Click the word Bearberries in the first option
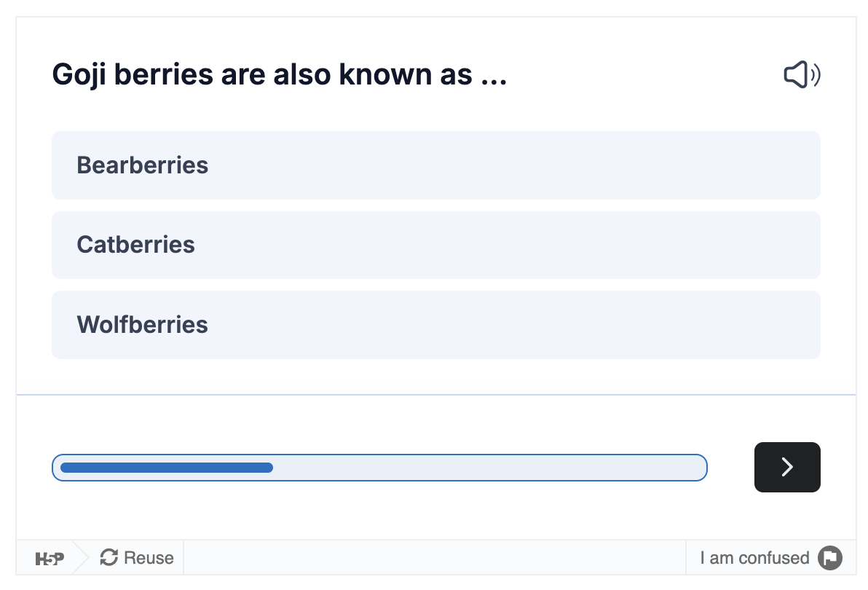Viewport: 868px width, 590px height. (x=143, y=165)
